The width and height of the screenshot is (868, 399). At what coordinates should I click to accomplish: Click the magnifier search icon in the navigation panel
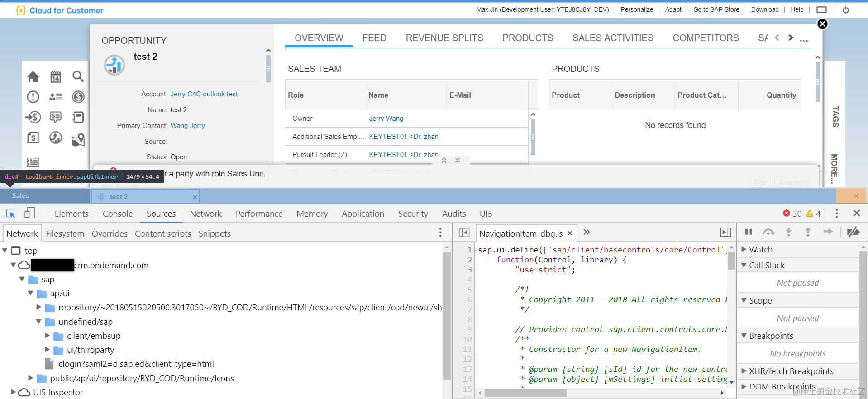(78, 76)
